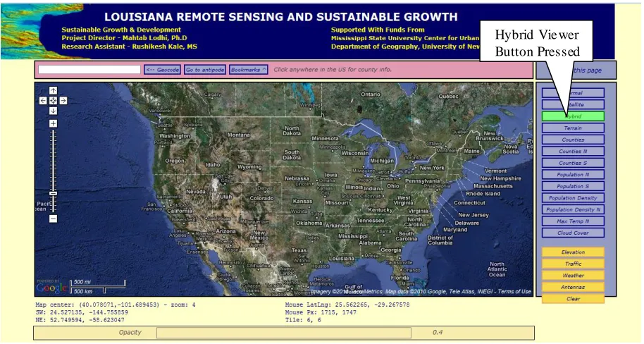The width and height of the screenshot is (644, 344).
Task: Open the Terms of Use link
Action: 514,291
